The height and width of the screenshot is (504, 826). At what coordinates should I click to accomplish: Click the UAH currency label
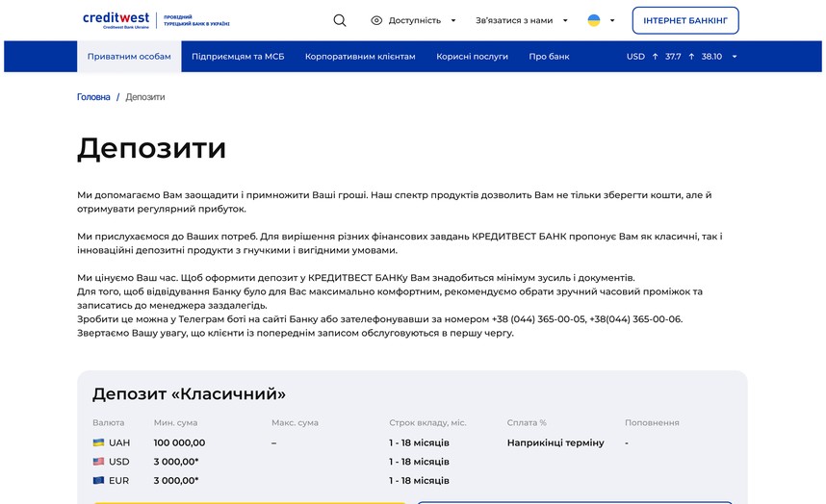coord(119,442)
